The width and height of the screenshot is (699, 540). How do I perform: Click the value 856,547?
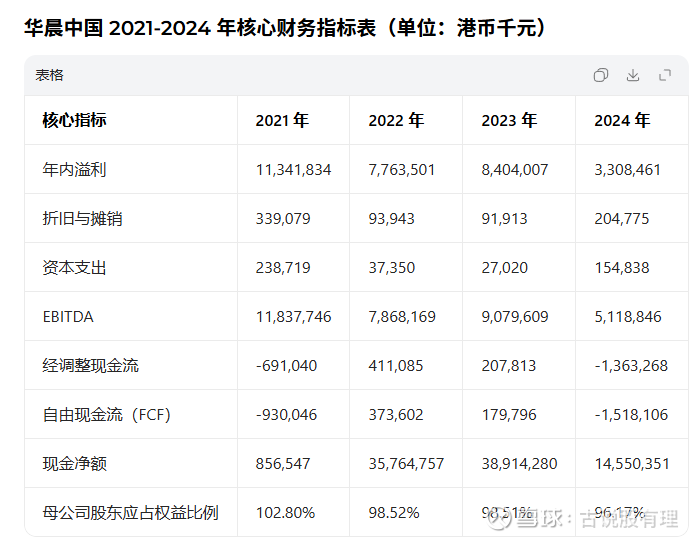point(283,464)
